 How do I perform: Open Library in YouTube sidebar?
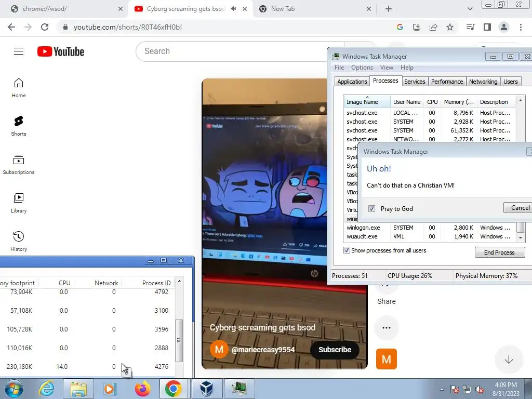point(19,203)
